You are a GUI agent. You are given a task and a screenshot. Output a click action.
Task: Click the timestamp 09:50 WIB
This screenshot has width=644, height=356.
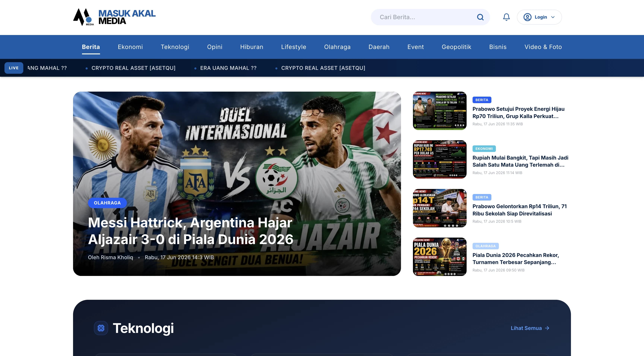pyautogui.click(x=498, y=270)
